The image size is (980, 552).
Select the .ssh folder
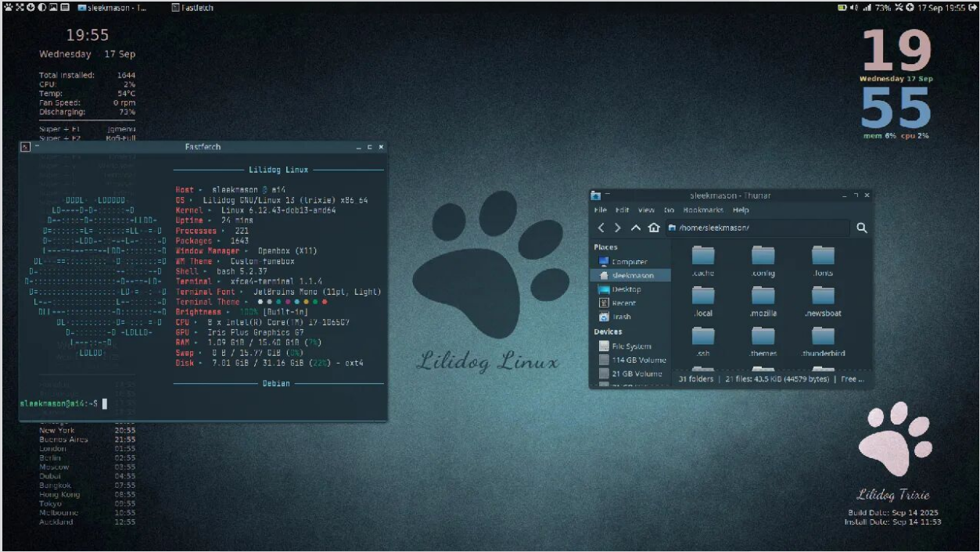click(703, 341)
